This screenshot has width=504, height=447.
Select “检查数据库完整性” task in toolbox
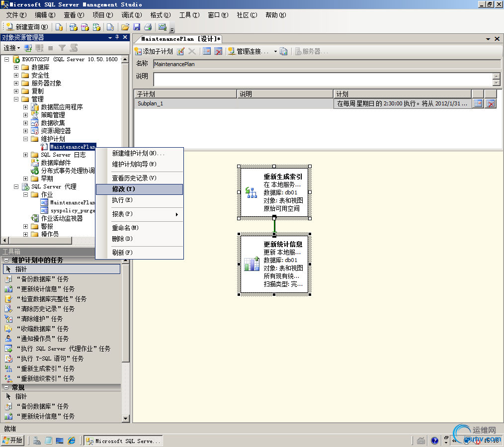[52, 299]
